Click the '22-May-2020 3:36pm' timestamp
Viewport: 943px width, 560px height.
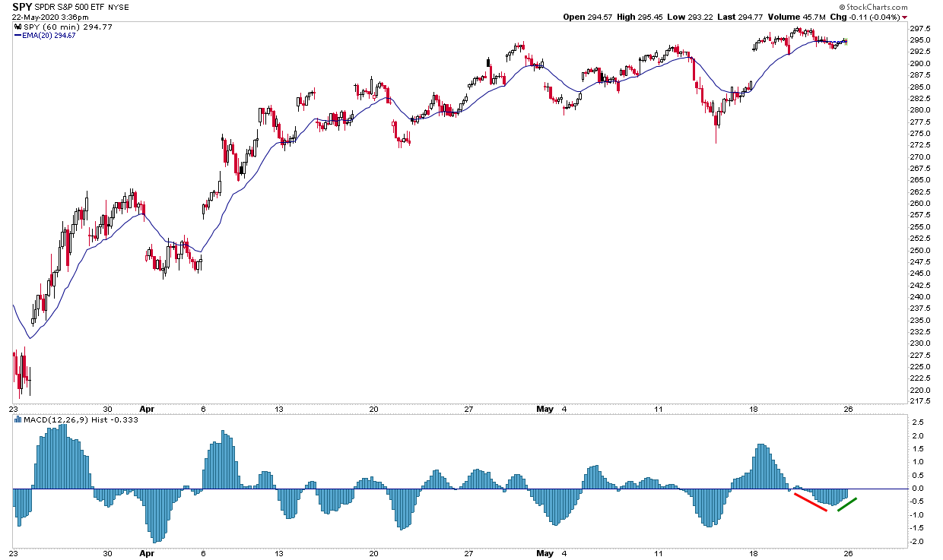point(51,17)
